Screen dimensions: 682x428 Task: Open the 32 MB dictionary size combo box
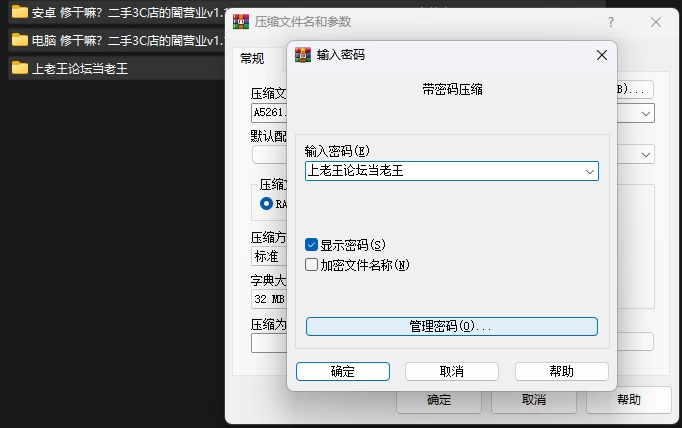coord(269,299)
